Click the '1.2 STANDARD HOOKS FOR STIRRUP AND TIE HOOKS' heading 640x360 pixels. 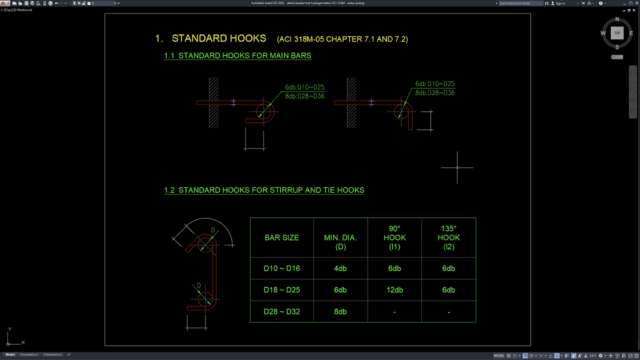[x=264, y=190]
